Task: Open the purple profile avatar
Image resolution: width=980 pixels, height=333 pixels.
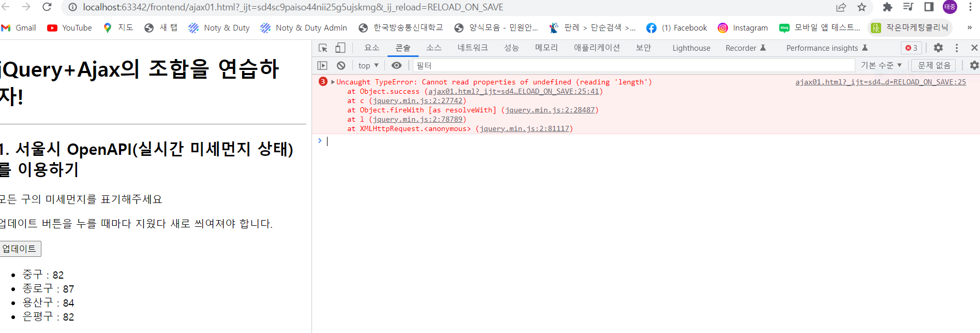Action: pos(950,7)
